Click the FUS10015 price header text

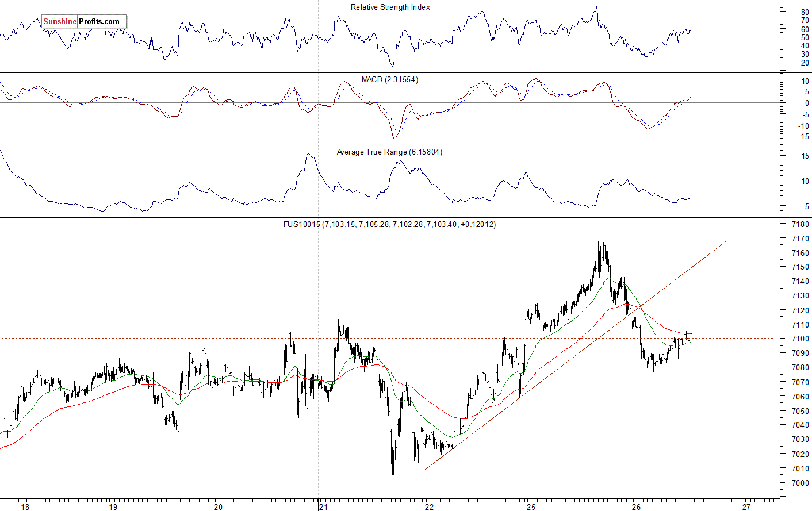pos(389,225)
